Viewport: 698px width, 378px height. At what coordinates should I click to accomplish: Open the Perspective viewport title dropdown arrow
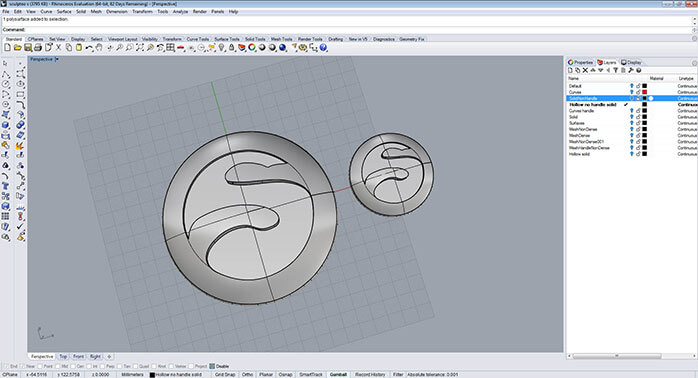tap(57, 59)
